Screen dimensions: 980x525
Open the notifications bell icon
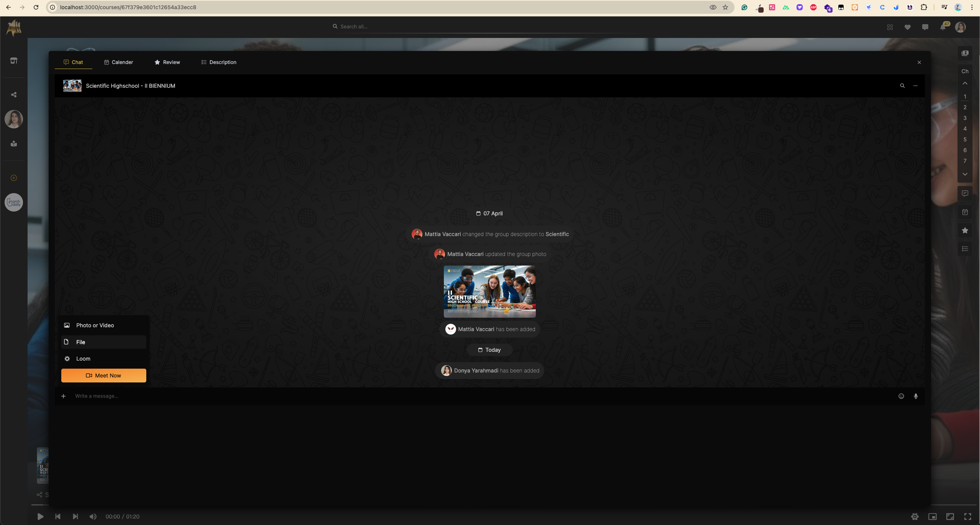click(x=942, y=27)
